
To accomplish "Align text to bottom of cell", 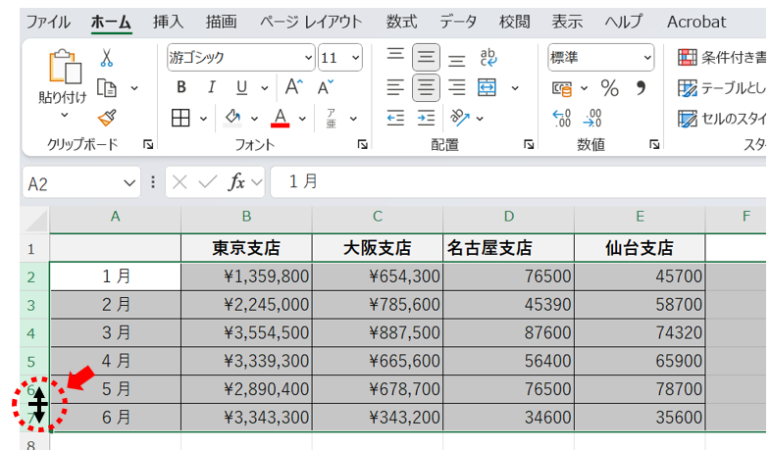I will click(x=456, y=60).
